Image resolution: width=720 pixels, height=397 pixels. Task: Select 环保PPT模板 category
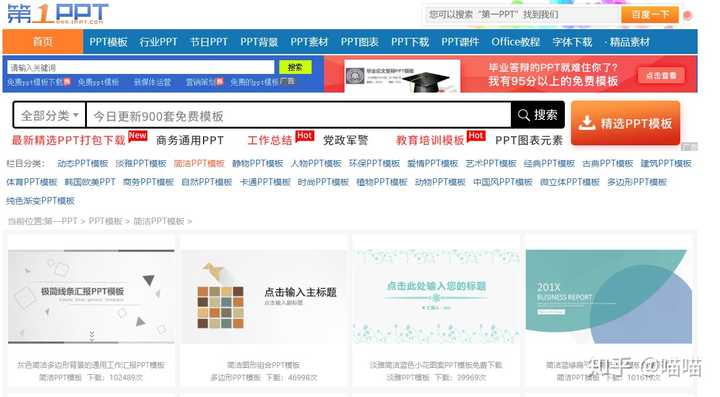[x=374, y=163]
